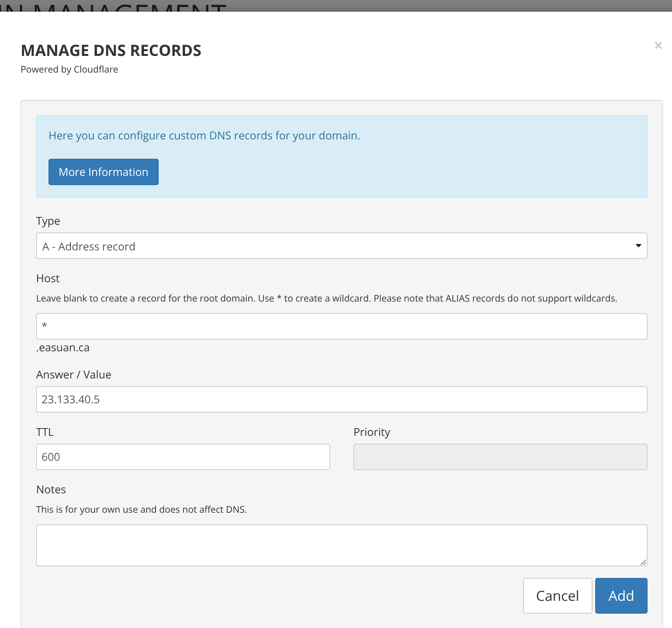Click the Answer / Value IP address field

[x=341, y=399]
